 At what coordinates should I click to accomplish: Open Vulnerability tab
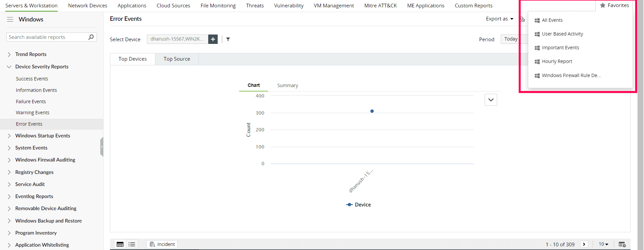click(x=289, y=6)
